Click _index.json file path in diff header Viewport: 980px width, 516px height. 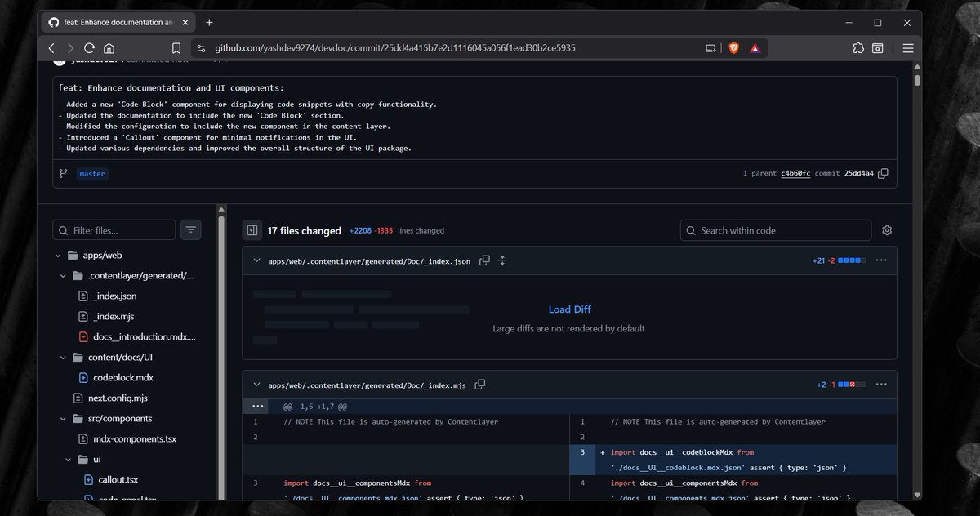click(369, 261)
